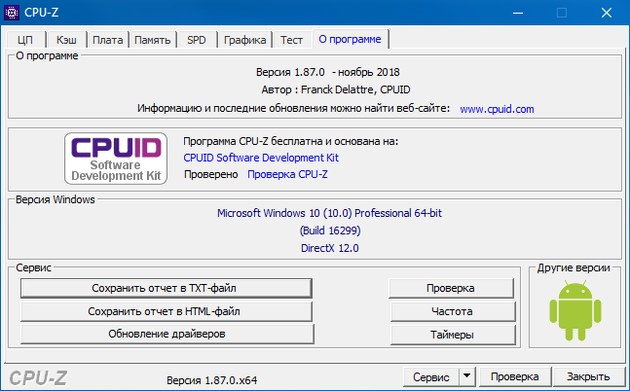The height and width of the screenshot is (391, 630).
Task: Click the (Build 16299) text
Action: pyautogui.click(x=330, y=231)
